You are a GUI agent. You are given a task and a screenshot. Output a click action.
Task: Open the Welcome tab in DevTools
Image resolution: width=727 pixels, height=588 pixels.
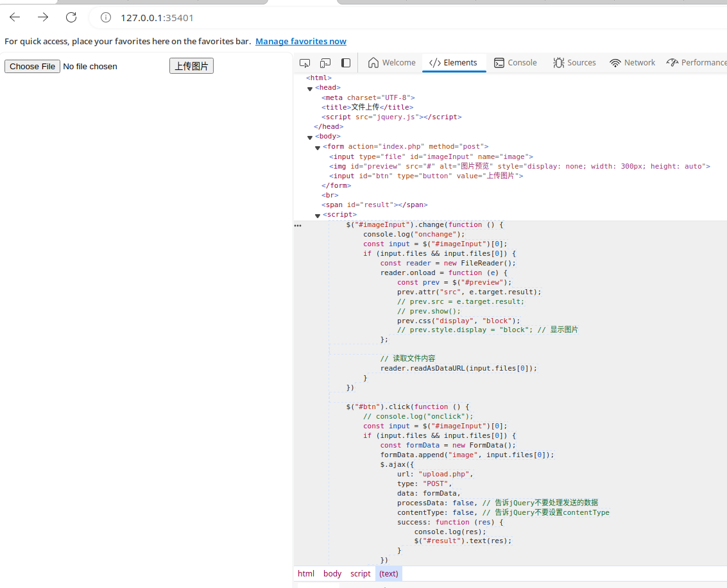[392, 63]
